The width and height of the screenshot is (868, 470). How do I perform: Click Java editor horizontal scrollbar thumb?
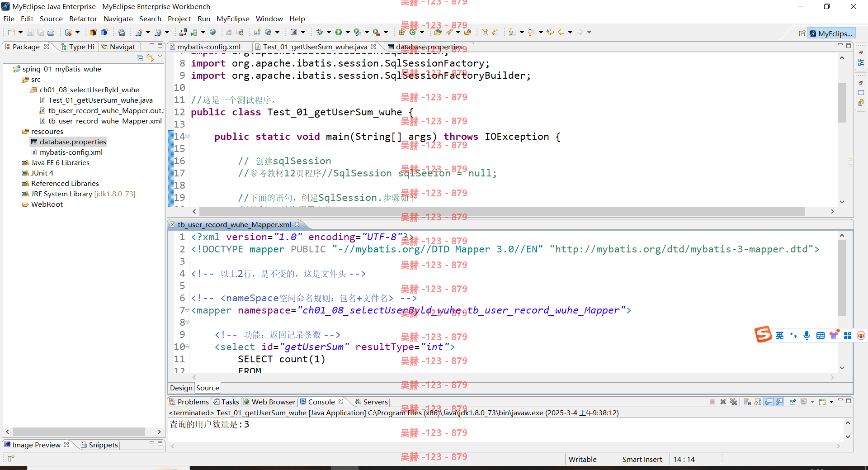click(x=502, y=212)
